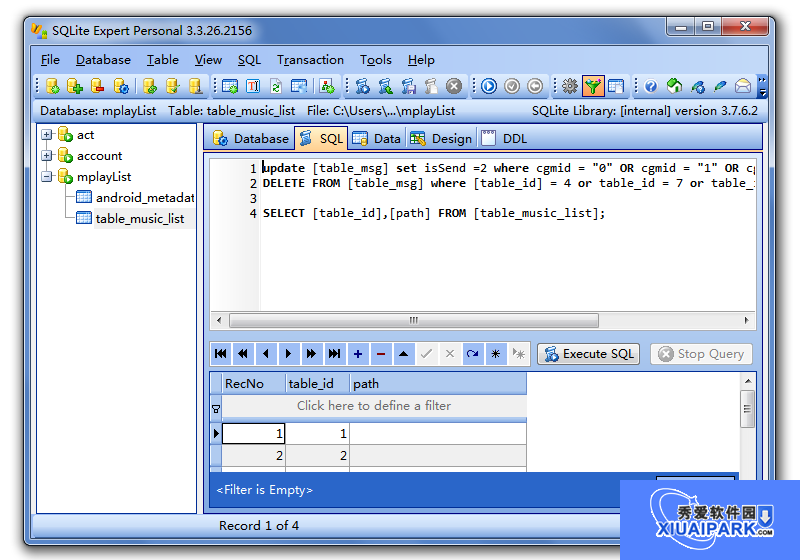The width and height of the screenshot is (800, 560).
Task: Go to first record in navigator
Action: click(221, 354)
